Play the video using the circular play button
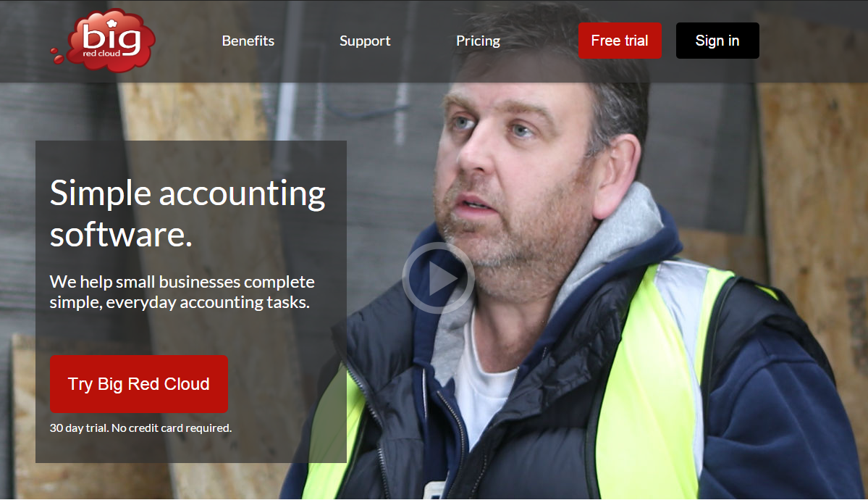 438,278
